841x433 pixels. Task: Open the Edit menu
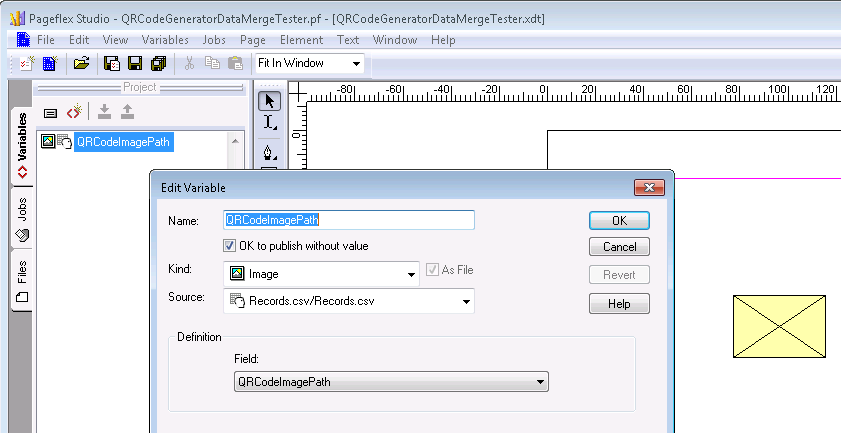(79, 40)
